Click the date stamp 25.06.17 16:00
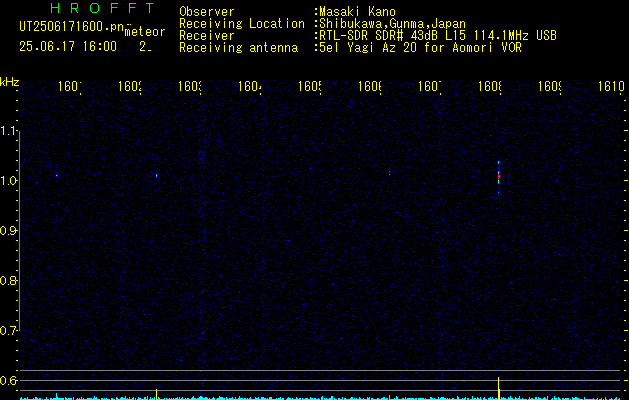This screenshot has width=629, height=400. [68, 46]
